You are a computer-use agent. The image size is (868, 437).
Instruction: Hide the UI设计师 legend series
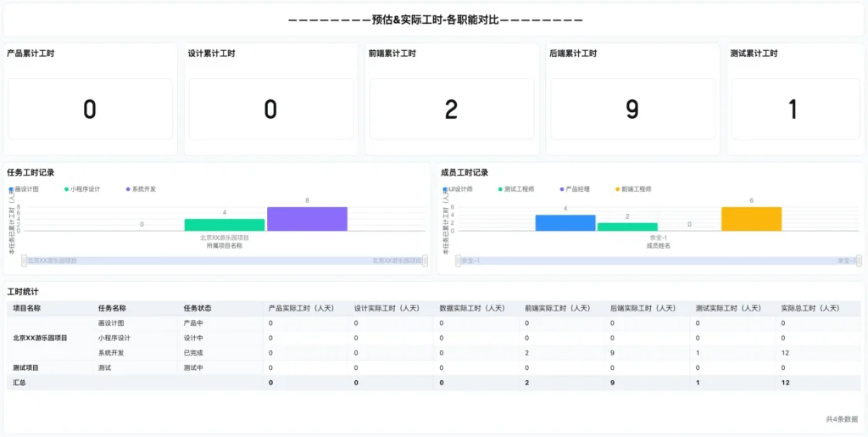pos(445,189)
